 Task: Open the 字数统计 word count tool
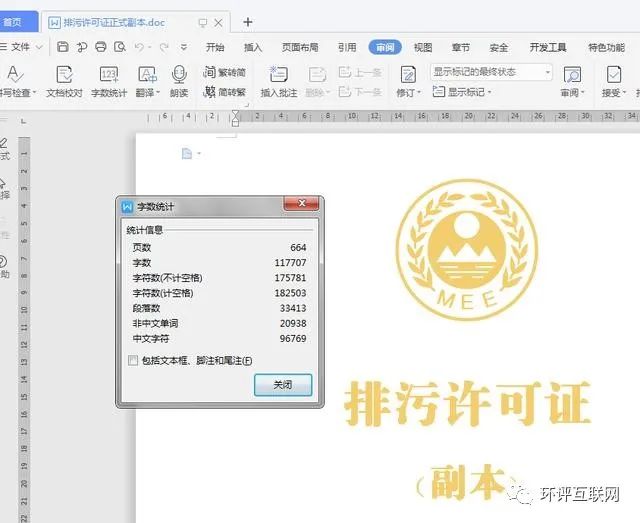pos(109,81)
